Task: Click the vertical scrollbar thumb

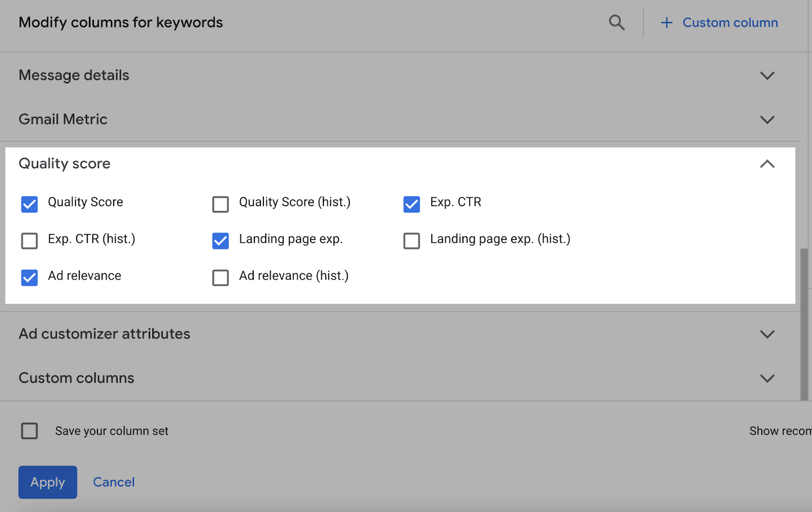Action: (804, 324)
